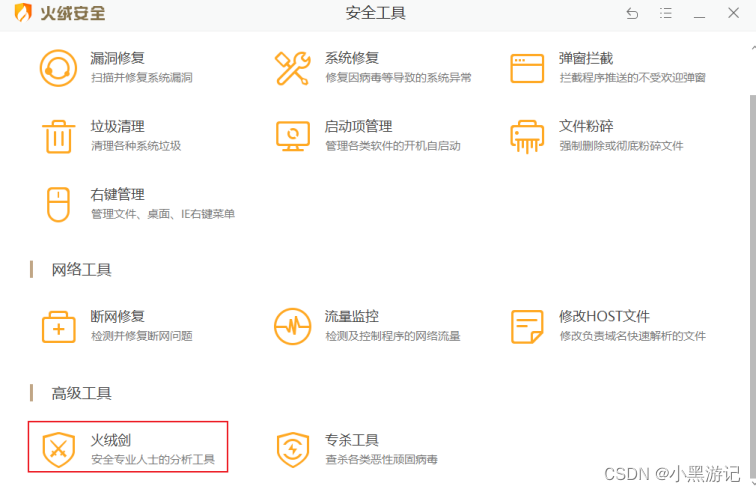The height and width of the screenshot is (492, 756).
Task: Open the 启动项管理 monitor icon
Action: (293, 136)
